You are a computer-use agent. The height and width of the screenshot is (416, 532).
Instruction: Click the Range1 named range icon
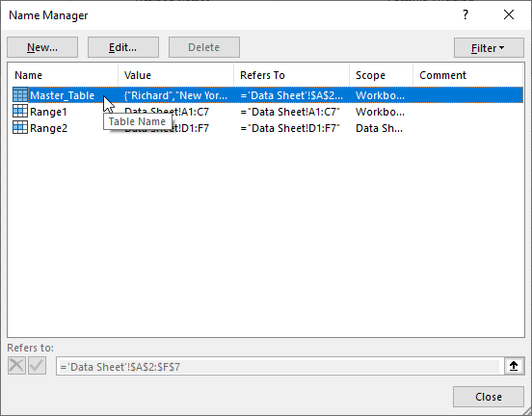(x=20, y=111)
